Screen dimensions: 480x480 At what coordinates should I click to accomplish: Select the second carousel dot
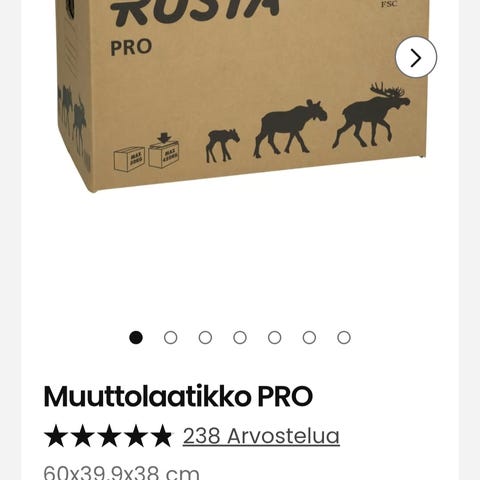(x=171, y=338)
